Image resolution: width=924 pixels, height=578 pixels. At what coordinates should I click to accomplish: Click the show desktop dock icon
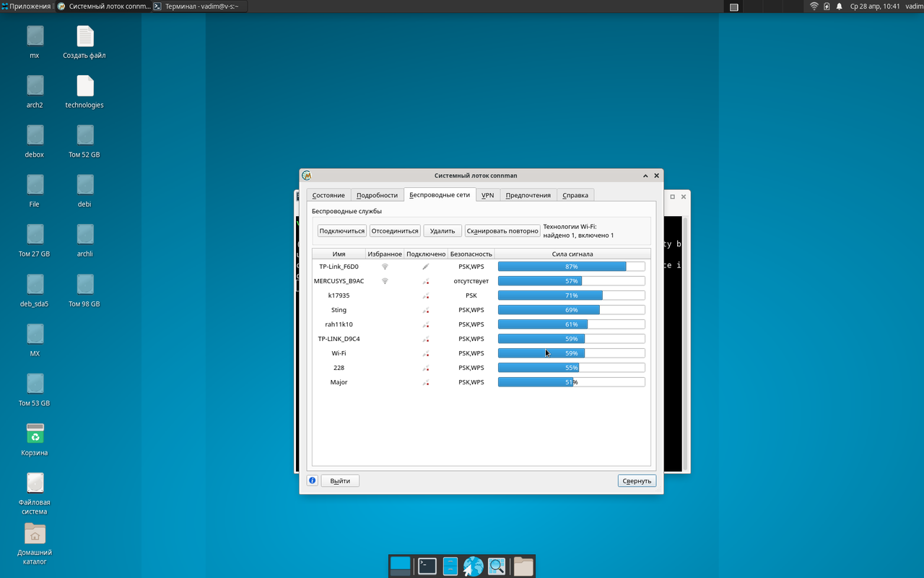(x=400, y=566)
